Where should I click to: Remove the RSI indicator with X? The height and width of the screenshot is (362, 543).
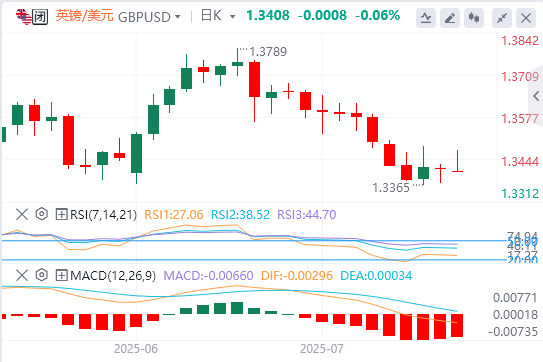coord(22,214)
